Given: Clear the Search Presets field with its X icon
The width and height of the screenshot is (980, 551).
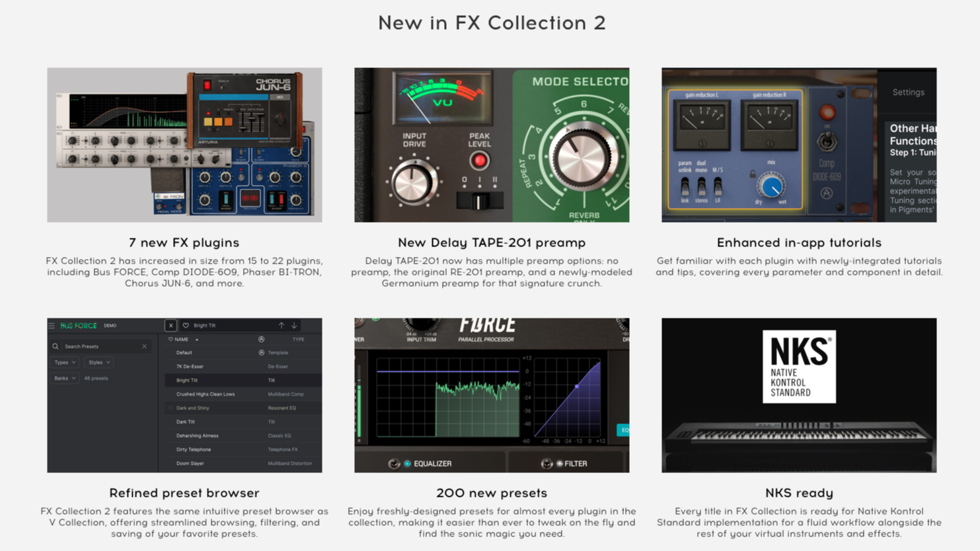Looking at the screenshot, I should tap(144, 346).
